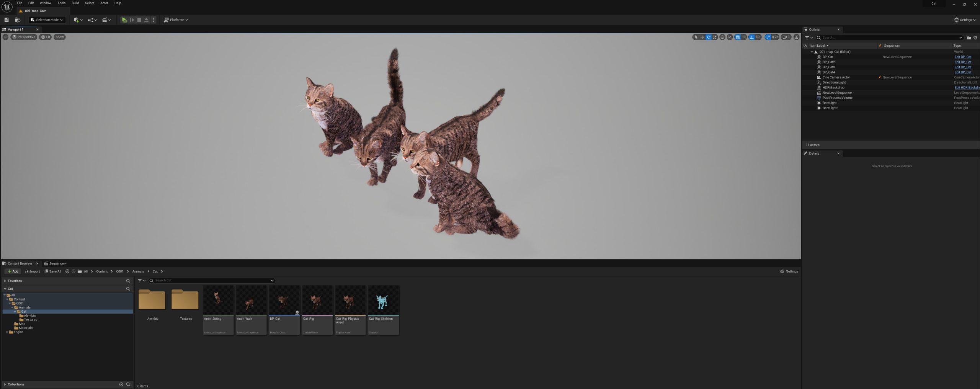Select the Cat_Rig_Skeleton asset thumbnail

(383, 300)
